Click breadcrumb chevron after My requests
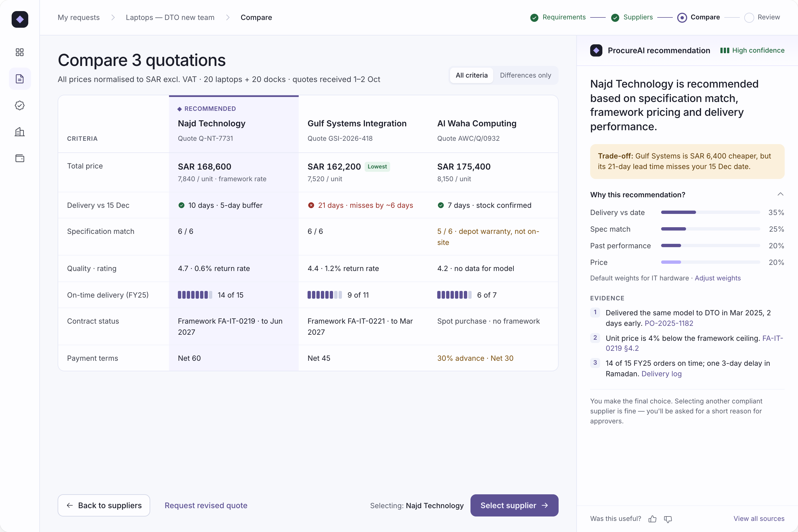Viewport: 798px width, 532px height. pyautogui.click(x=113, y=17)
